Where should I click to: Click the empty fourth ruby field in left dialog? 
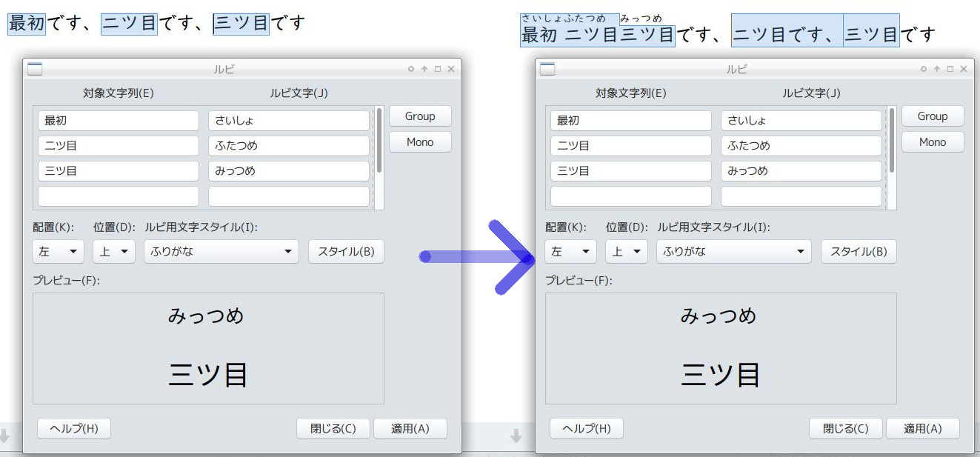tap(288, 196)
